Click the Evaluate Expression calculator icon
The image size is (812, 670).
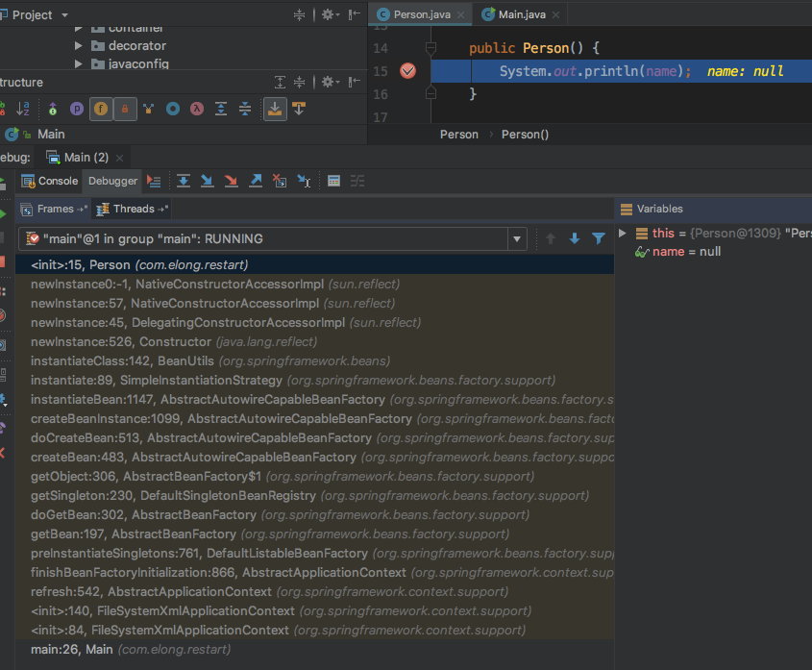click(333, 181)
